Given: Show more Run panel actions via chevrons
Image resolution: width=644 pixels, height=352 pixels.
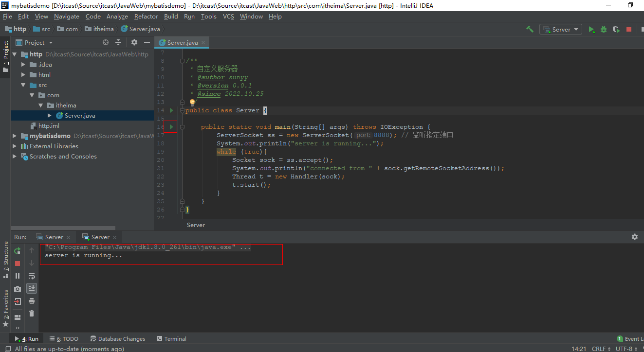Looking at the screenshot, I should click(18, 328).
